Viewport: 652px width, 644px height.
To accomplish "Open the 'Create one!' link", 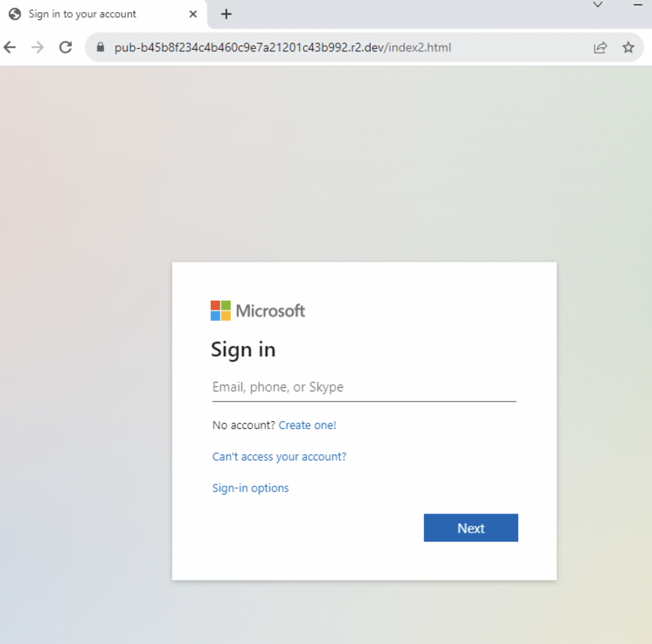I will [308, 425].
